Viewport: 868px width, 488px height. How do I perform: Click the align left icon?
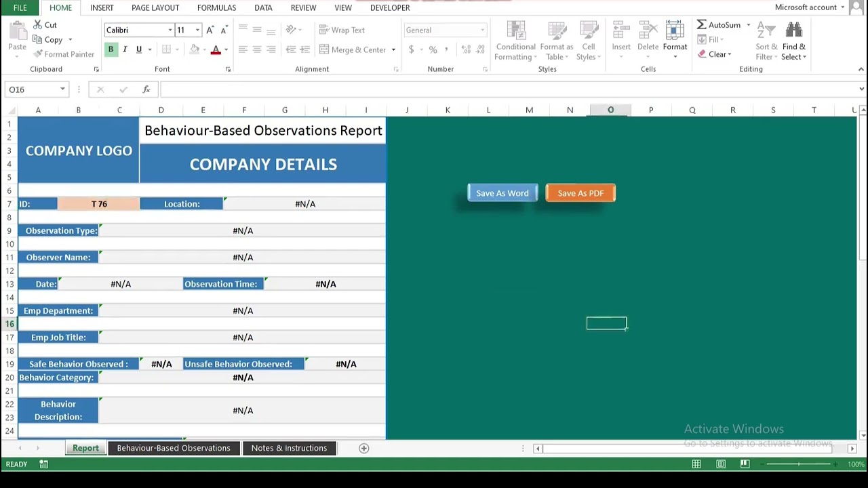pyautogui.click(x=243, y=49)
